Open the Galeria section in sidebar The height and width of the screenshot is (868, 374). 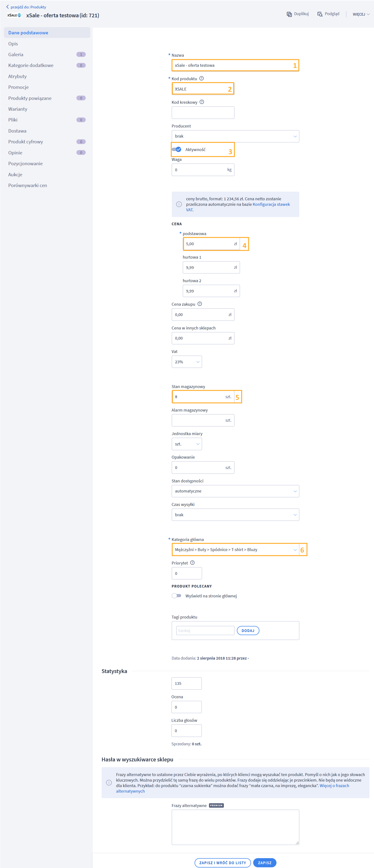(16, 55)
